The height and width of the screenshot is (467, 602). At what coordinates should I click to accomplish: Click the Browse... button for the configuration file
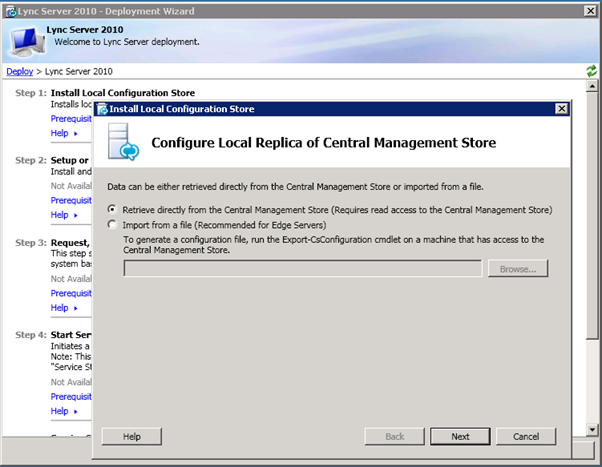518,269
